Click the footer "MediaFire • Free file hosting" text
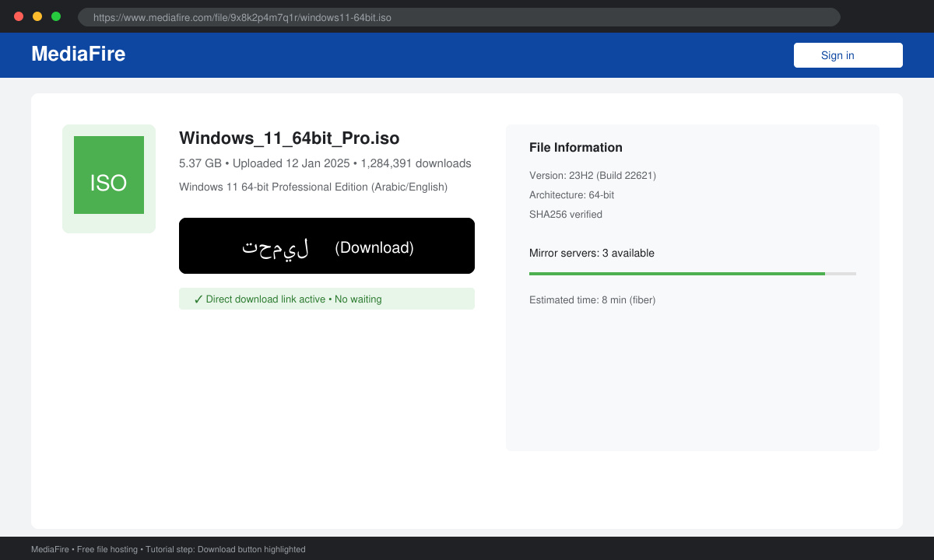Screen dimensions: 934x560 click(x=168, y=549)
